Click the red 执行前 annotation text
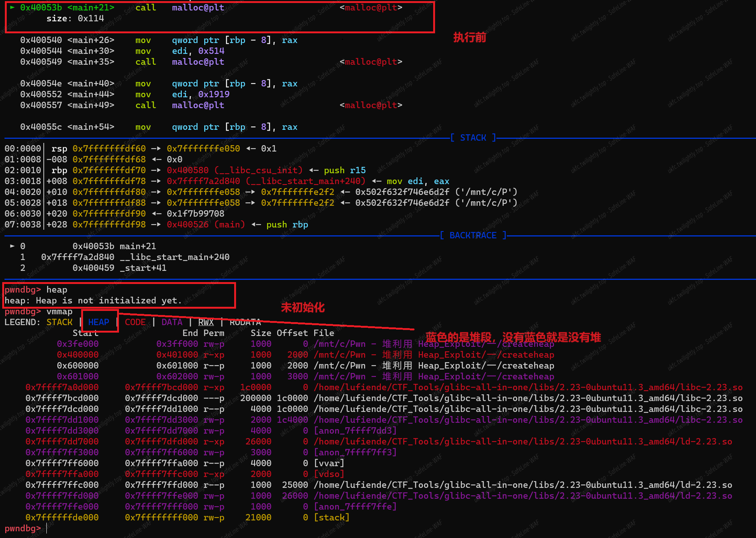Screen dimensions: 756x538 click(x=469, y=37)
